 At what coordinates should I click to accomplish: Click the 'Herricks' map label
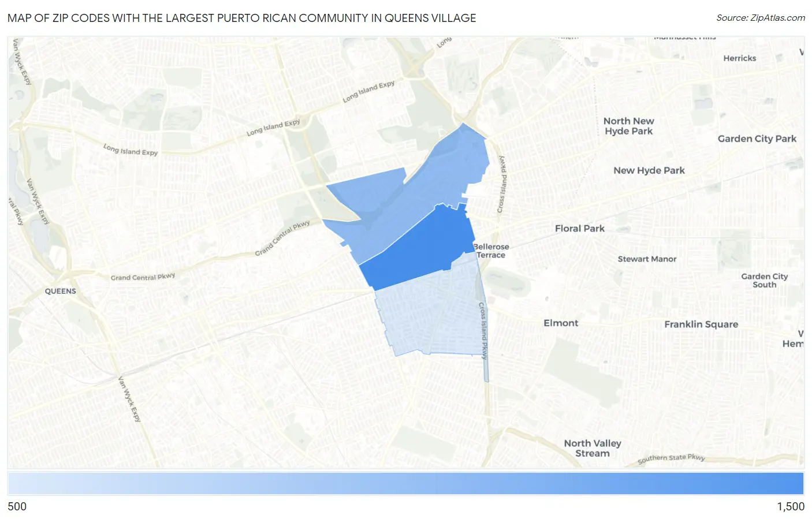click(740, 58)
